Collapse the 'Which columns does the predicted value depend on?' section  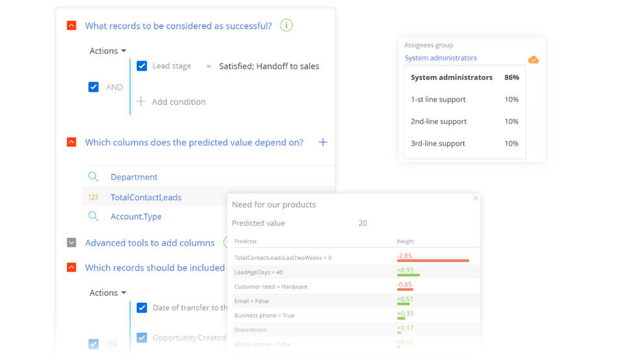(71, 142)
